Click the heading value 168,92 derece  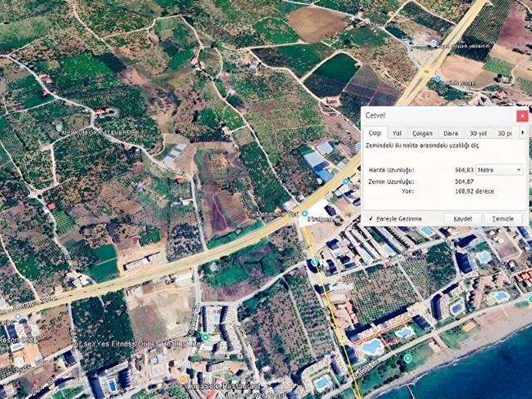pyautogui.click(x=475, y=191)
